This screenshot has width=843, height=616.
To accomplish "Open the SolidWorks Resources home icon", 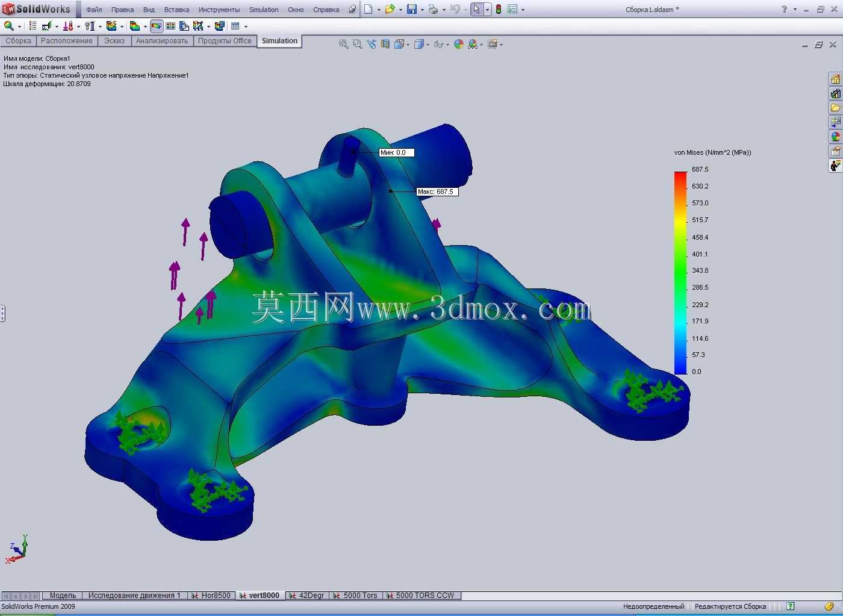I will pyautogui.click(x=835, y=79).
